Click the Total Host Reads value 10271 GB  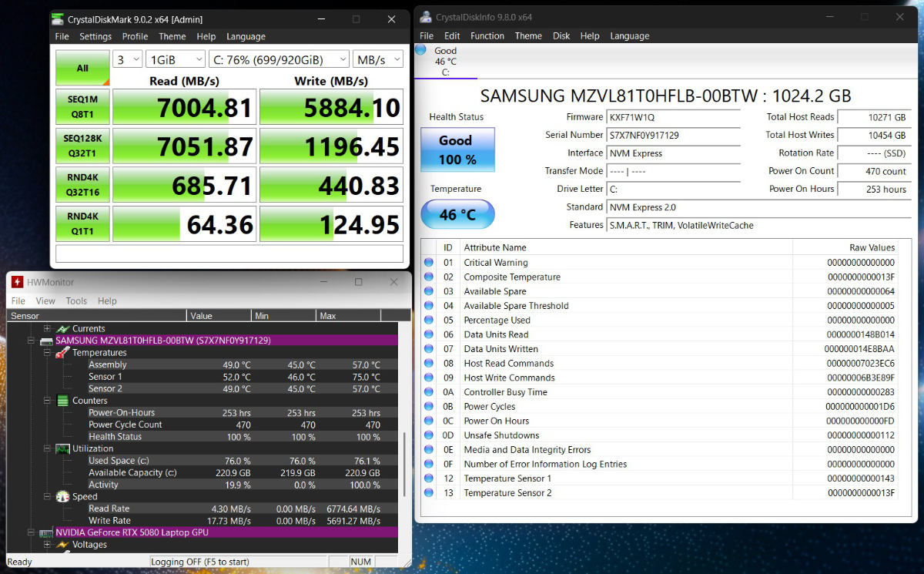(x=873, y=117)
